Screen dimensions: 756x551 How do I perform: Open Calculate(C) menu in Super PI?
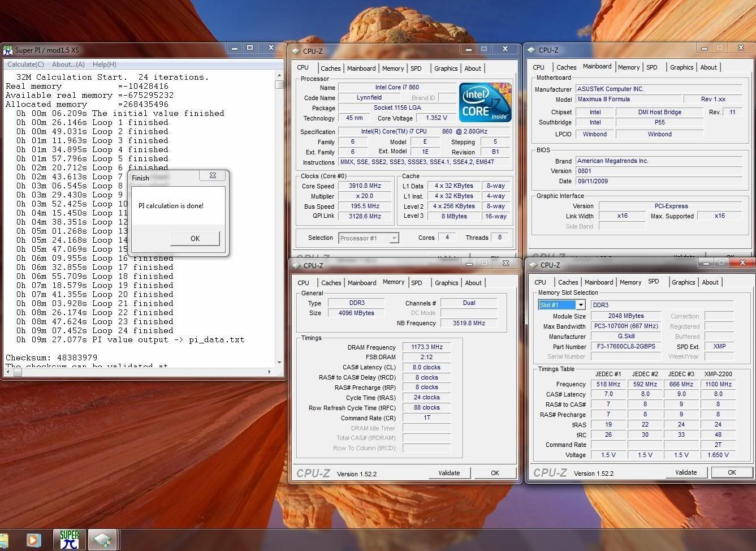click(x=25, y=64)
